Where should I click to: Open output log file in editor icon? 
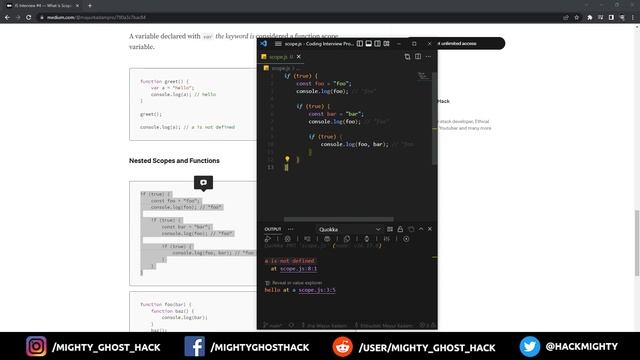coord(411,229)
